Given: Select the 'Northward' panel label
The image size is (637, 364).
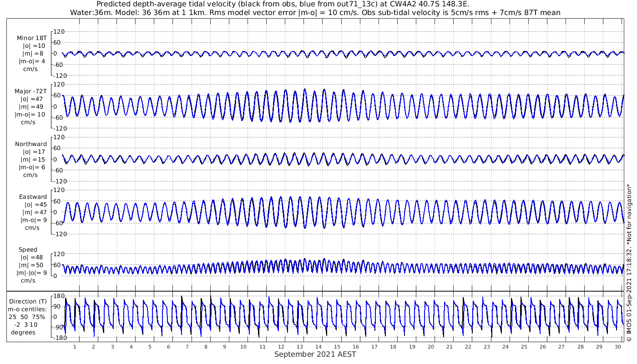Looking at the screenshot, I should tap(31, 144).
